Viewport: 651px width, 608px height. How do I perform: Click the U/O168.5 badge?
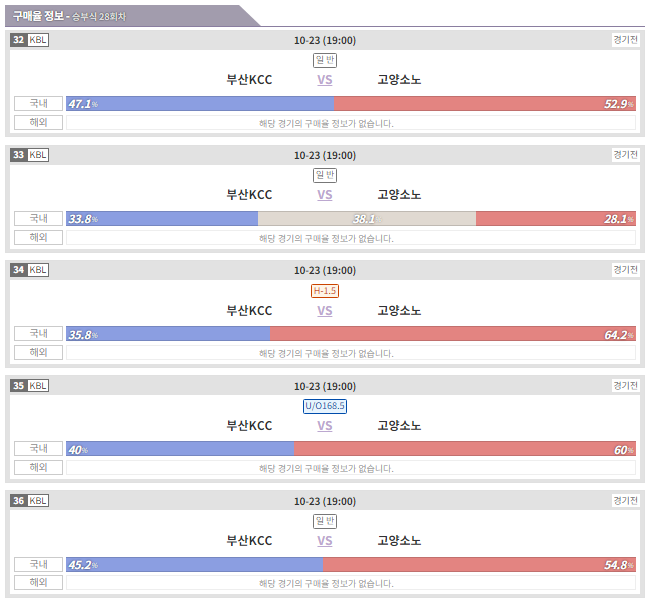(325, 406)
